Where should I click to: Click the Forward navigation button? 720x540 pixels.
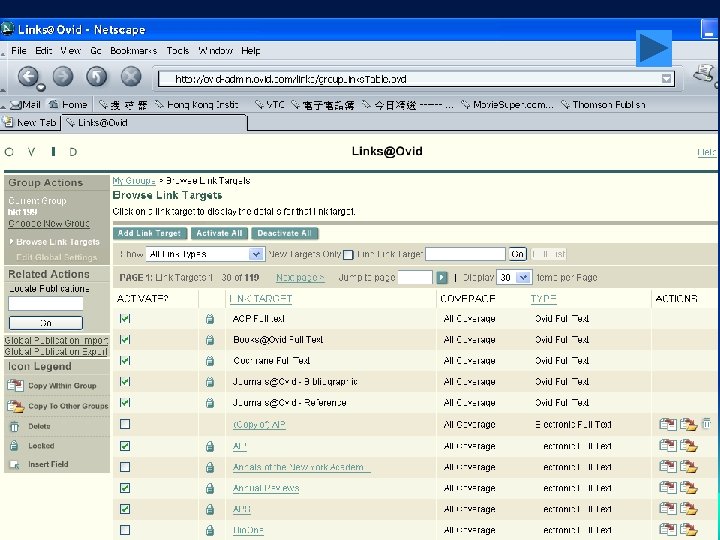63,76
